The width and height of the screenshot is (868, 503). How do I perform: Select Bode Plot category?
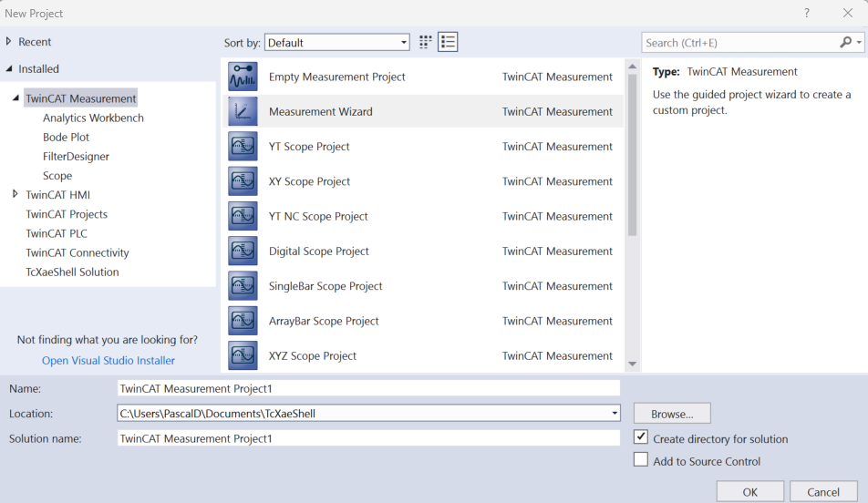pos(66,138)
